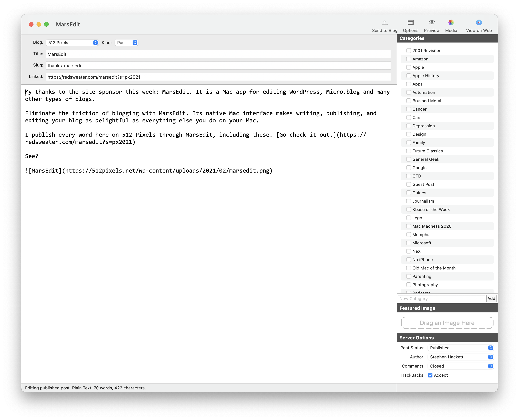
Task: Toggle the Microsoft category checkbox
Action: coord(409,243)
